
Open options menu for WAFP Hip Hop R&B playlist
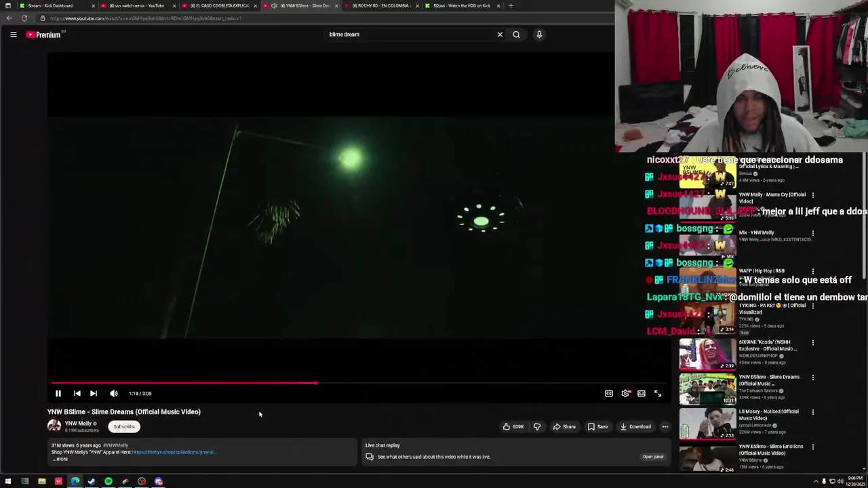click(813, 272)
